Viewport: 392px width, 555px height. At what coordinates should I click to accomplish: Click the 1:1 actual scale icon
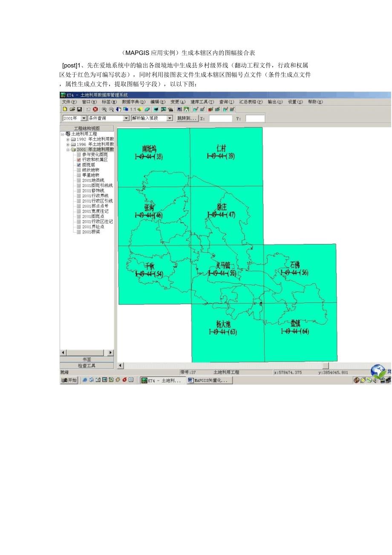click(133, 109)
